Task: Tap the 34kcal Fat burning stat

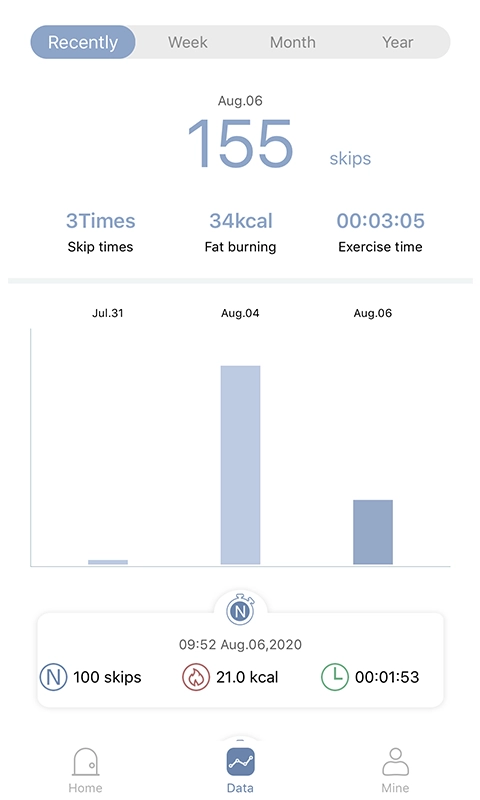Action: coord(240,232)
